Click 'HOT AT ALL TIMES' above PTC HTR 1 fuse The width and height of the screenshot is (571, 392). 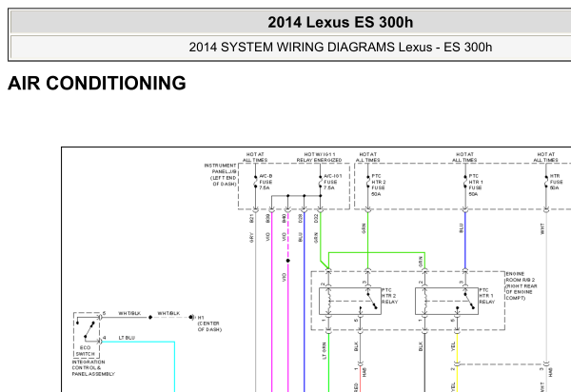(x=464, y=157)
